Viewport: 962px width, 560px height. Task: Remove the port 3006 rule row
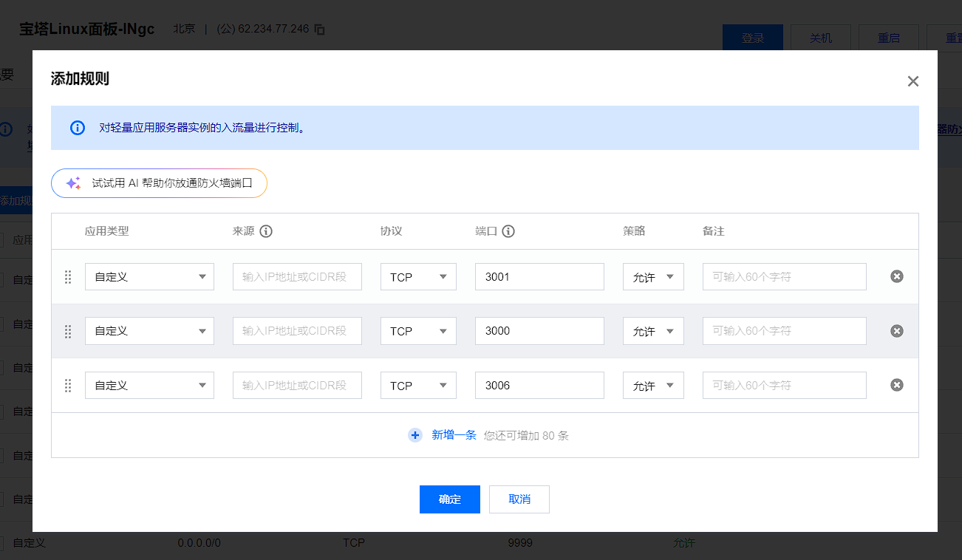pyautogui.click(x=896, y=385)
